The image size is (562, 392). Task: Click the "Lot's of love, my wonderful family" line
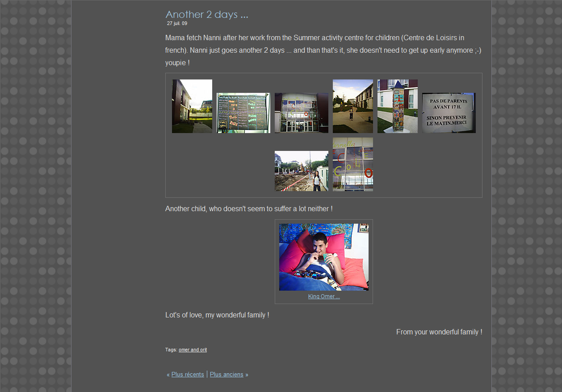coord(217,315)
